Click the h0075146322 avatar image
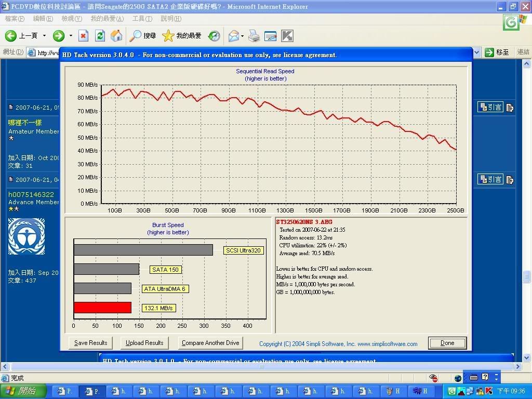 pyautogui.click(x=26, y=236)
